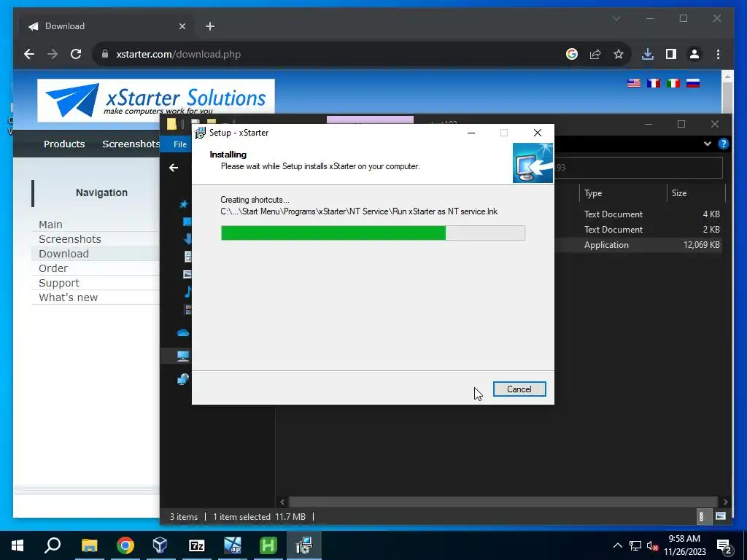747x560 pixels.
Task: Open the green H app on taskbar
Action: [268, 545]
